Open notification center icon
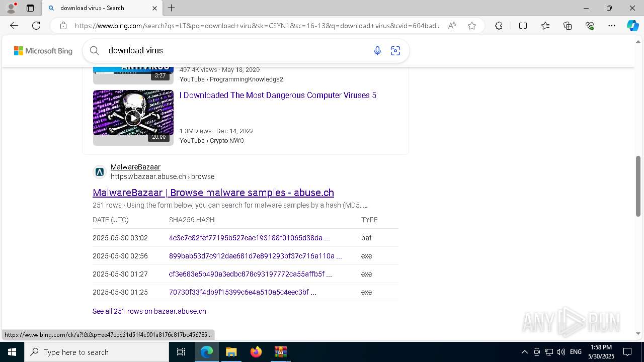644x362 pixels. 628,352
